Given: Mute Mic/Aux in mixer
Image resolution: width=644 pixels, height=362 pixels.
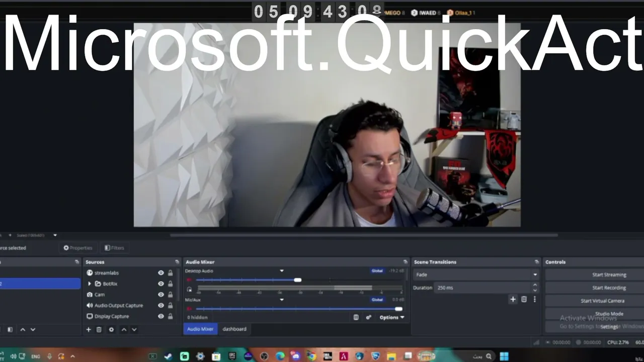Looking at the screenshot, I should pyautogui.click(x=190, y=309).
